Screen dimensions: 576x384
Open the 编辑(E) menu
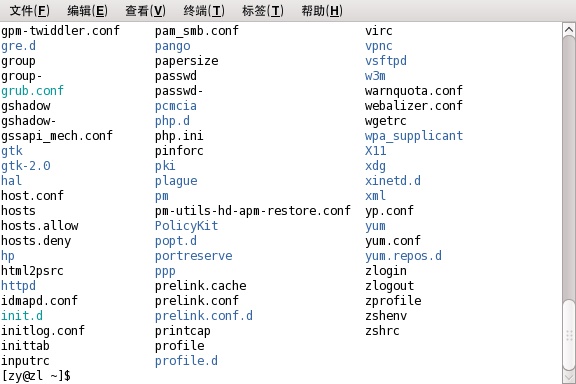click(87, 11)
